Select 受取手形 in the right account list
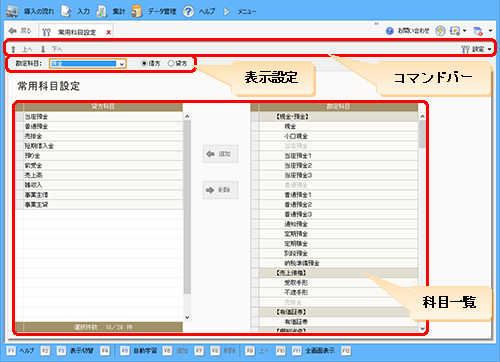This screenshot has height=362, width=500. coord(338,283)
